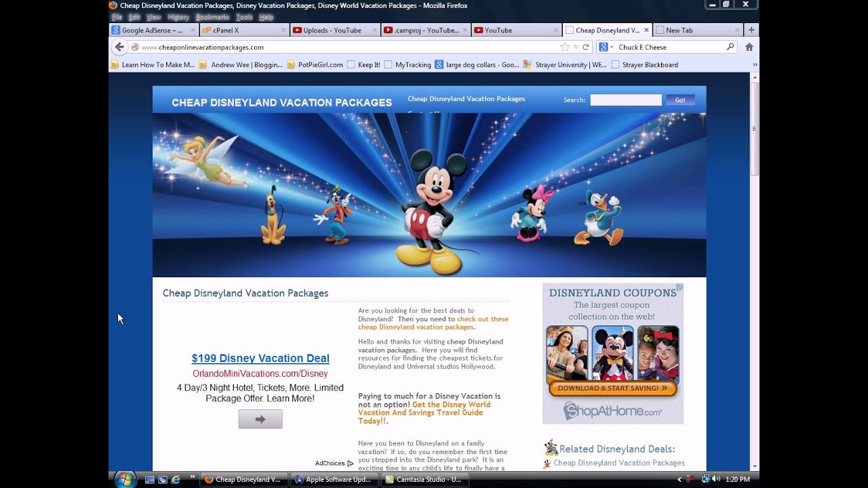868x488 pixels.
Task: Click Show Desktop quick launch icon
Action: pyautogui.click(x=150, y=479)
